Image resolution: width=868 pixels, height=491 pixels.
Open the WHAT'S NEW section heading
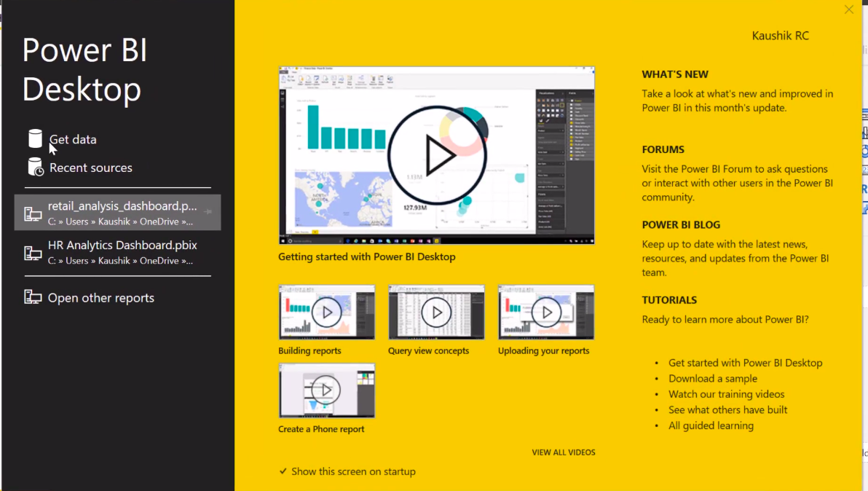(675, 74)
